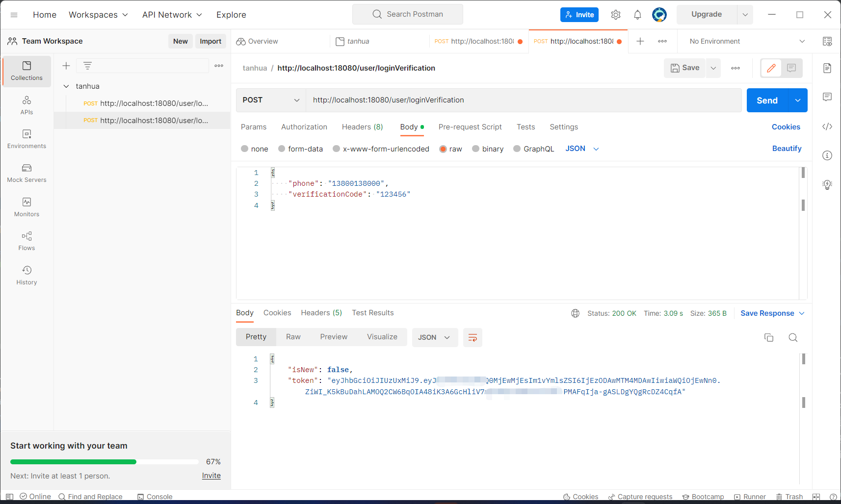The width and height of the screenshot is (841, 504).
Task: Show the response Raw view
Action: 293,337
